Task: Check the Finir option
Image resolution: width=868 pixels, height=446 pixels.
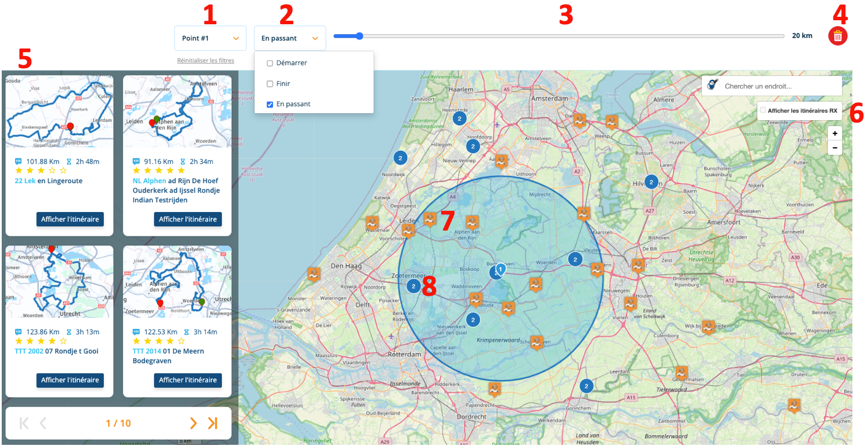Action: 270,84
